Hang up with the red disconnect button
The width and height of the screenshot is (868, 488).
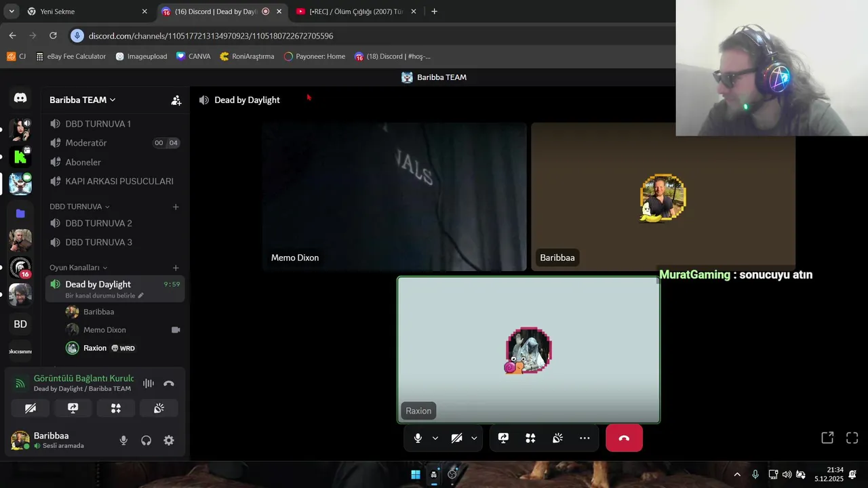(624, 438)
